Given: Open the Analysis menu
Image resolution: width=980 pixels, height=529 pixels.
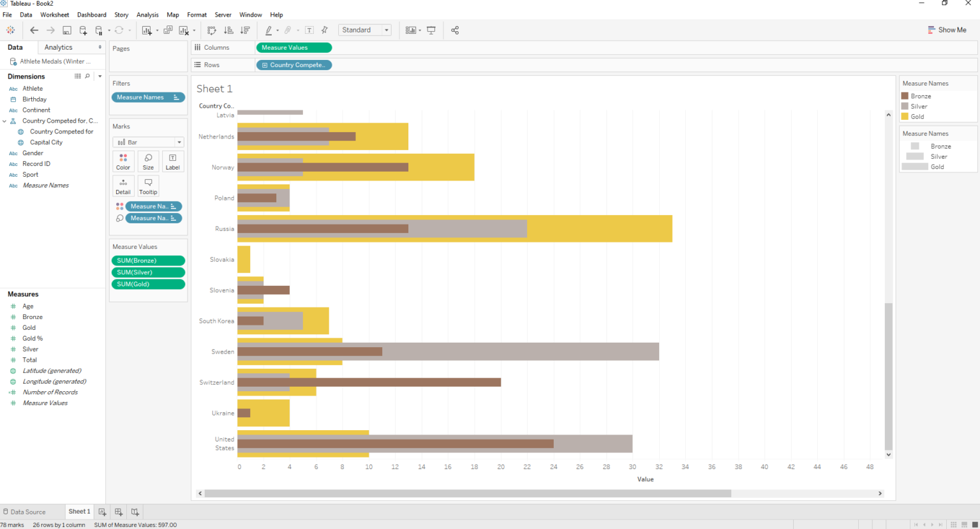Looking at the screenshot, I should 147,15.
